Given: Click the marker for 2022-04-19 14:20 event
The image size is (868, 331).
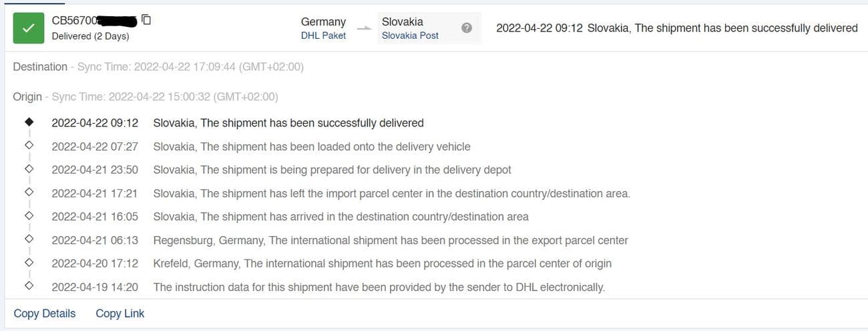Looking at the screenshot, I should [x=29, y=287].
